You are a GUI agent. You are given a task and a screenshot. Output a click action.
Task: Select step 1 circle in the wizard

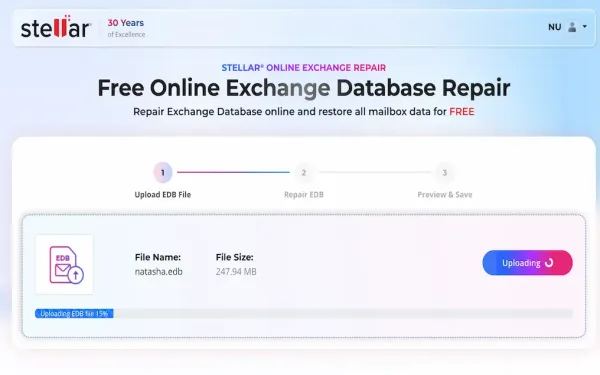click(x=163, y=173)
